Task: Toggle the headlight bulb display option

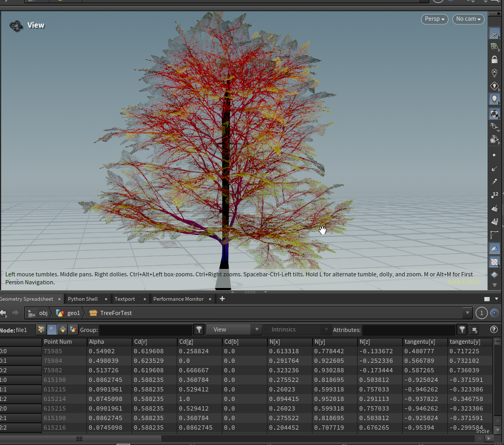Action: (494, 99)
